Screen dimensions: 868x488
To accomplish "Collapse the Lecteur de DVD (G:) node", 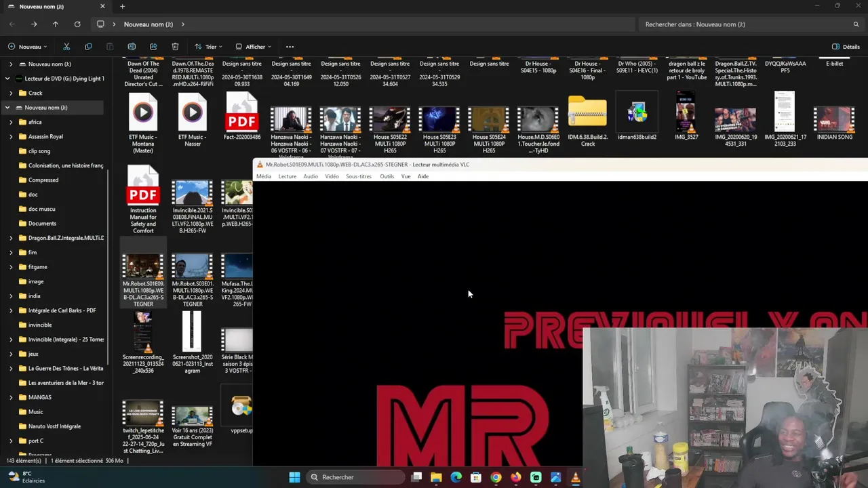I will (x=7, y=79).
